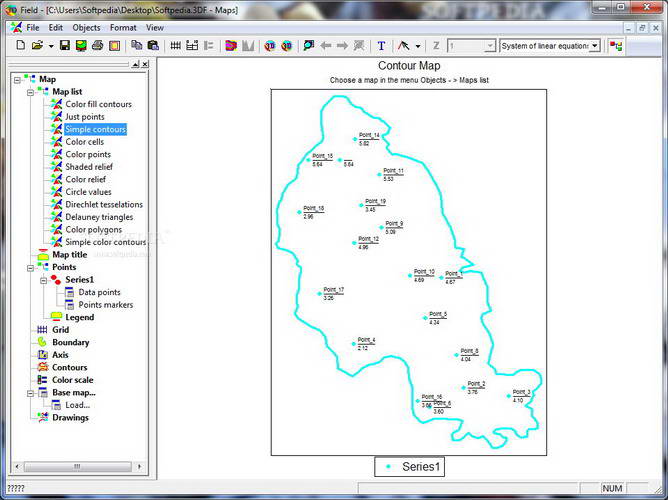Image resolution: width=668 pixels, height=500 pixels.
Task: Open the Format menu
Action: 123,28
